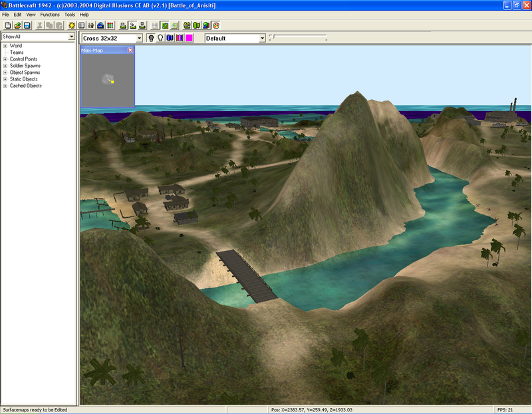The image size is (532, 414).
Task: Open the Tools menu
Action: tap(70, 15)
